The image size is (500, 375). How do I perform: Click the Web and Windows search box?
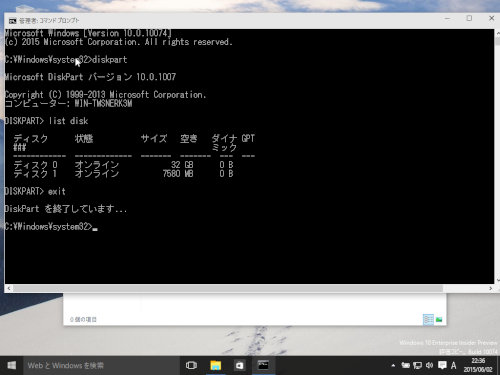pos(101,366)
